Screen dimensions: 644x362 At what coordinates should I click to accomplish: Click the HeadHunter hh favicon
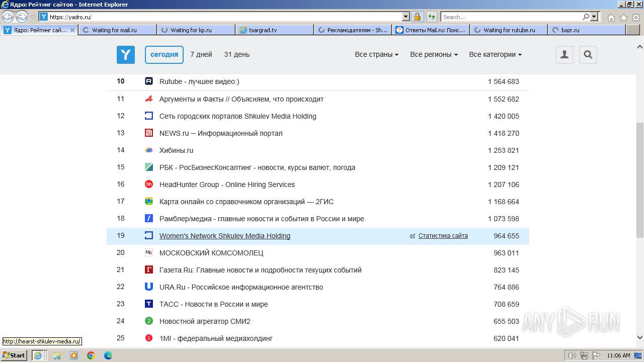point(148,185)
